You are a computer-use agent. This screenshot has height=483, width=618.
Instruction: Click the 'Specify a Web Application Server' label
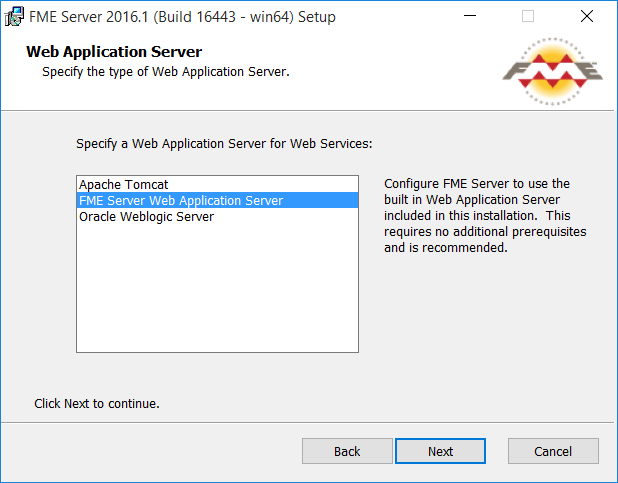click(224, 144)
